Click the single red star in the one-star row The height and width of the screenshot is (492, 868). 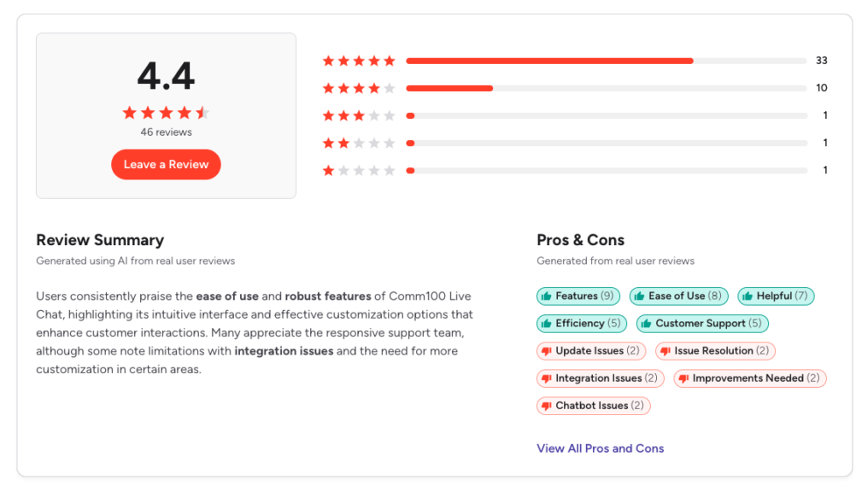click(x=328, y=170)
